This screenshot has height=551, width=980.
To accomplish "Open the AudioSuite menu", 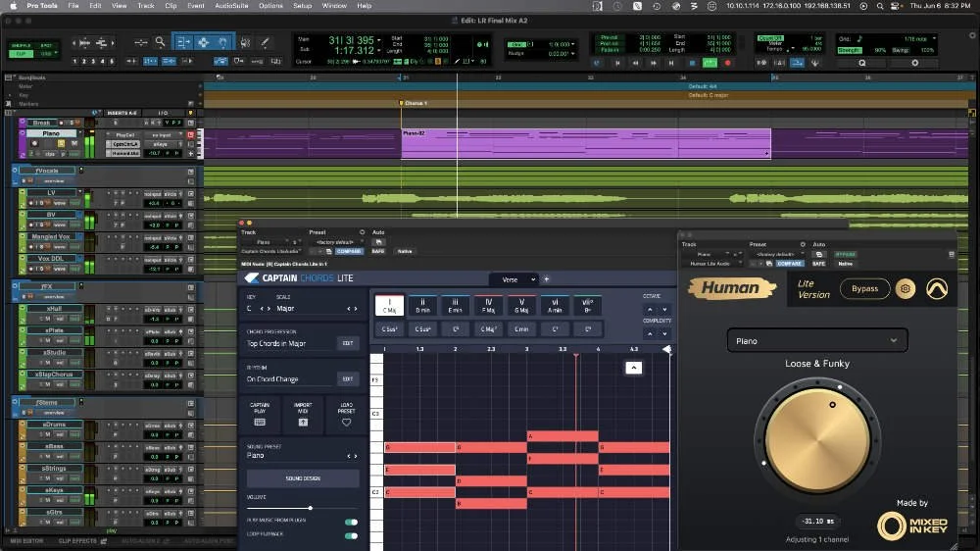I will [231, 6].
